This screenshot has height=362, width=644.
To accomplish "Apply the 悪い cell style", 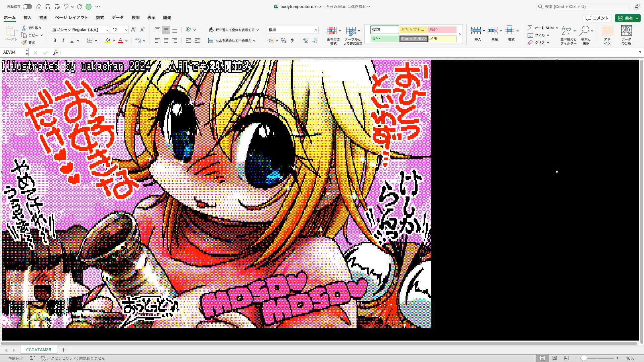I will coord(442,29).
